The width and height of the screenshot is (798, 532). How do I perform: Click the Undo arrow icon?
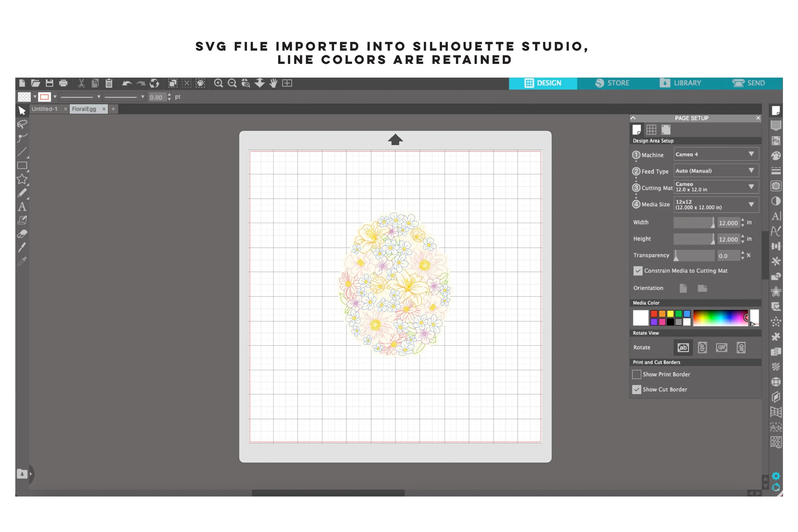coord(127,83)
